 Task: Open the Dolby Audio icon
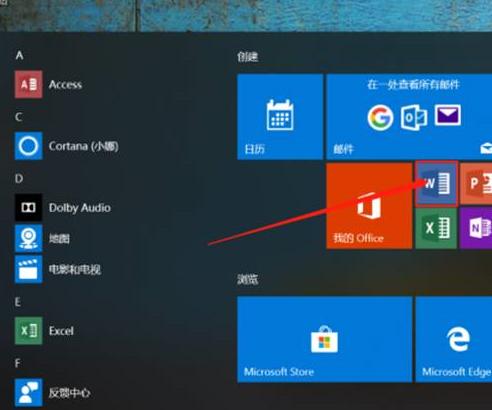[x=28, y=207]
